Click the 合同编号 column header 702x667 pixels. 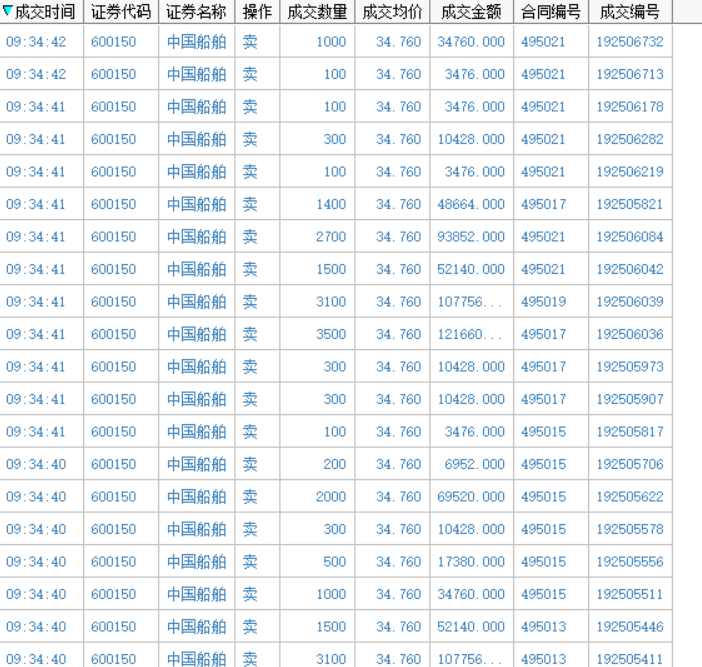click(x=551, y=12)
